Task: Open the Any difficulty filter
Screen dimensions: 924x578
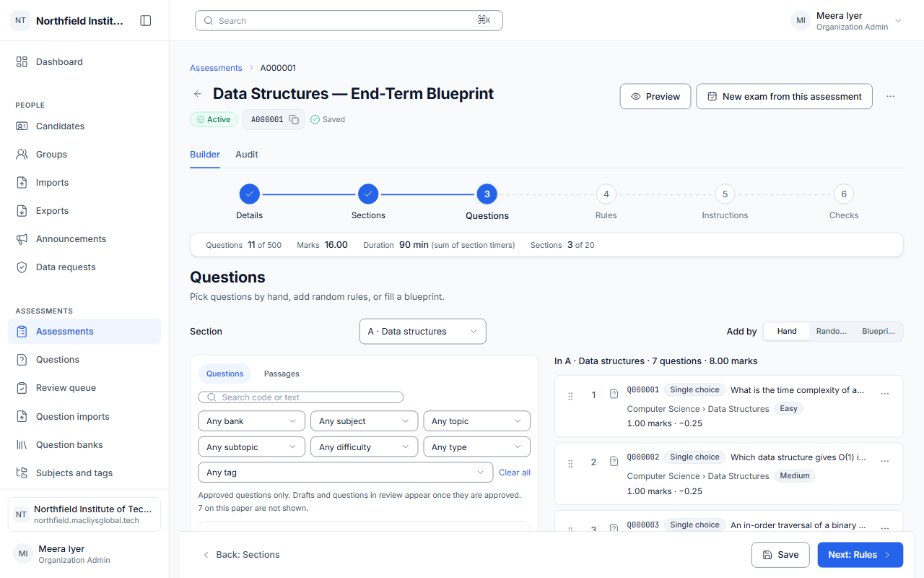Action: point(365,447)
